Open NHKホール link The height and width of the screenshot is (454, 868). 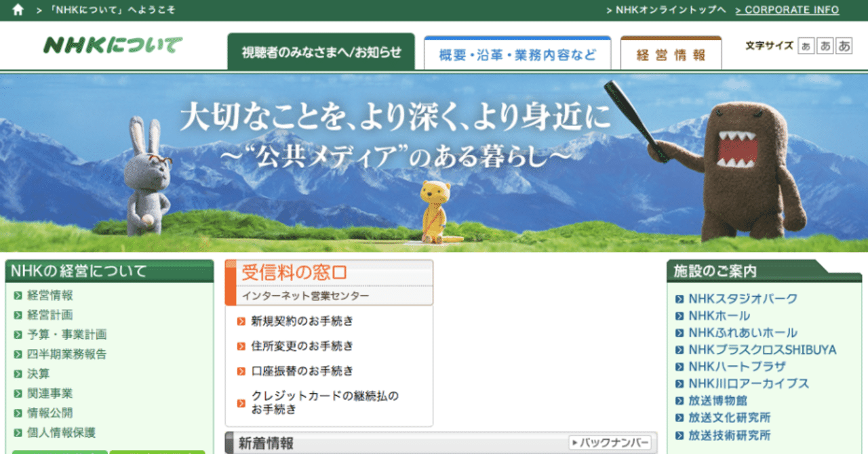point(719,316)
